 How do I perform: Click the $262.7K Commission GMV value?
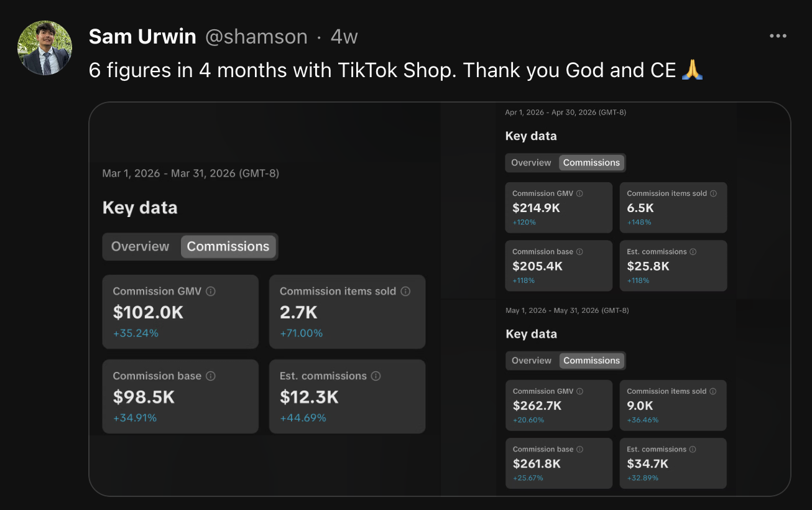537,406
